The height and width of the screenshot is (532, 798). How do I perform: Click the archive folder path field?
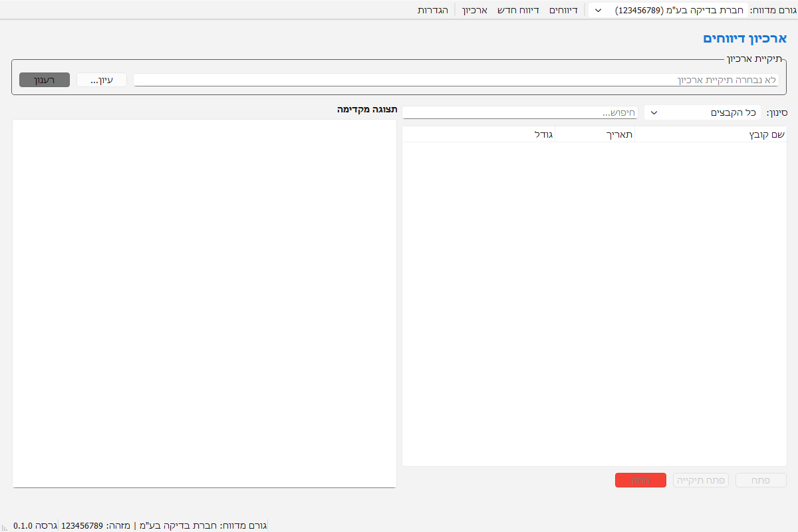pos(456,80)
